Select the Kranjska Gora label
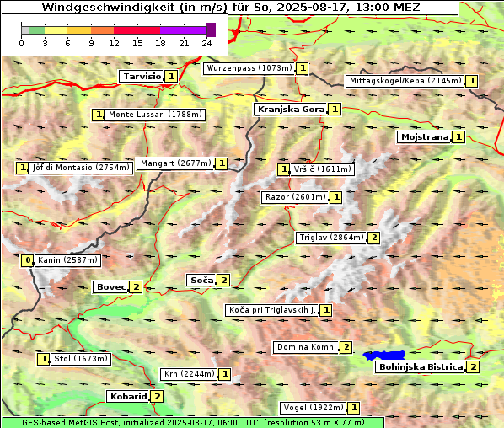 [291, 110]
